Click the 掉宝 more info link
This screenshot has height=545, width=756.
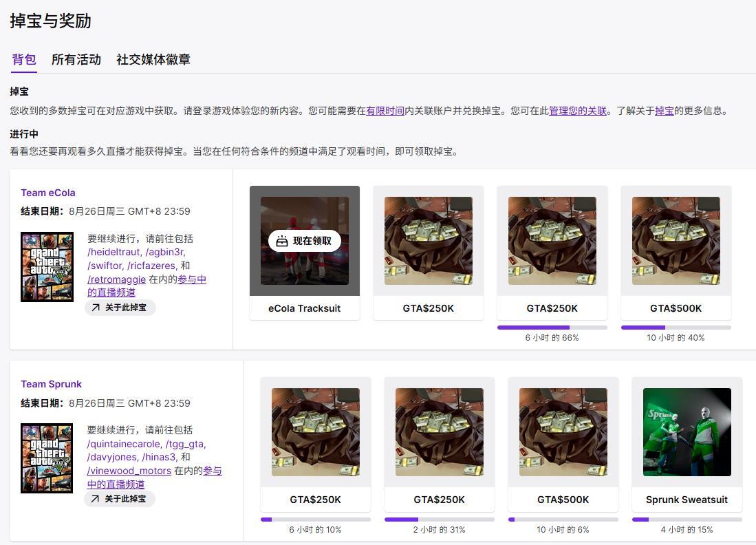[665, 111]
